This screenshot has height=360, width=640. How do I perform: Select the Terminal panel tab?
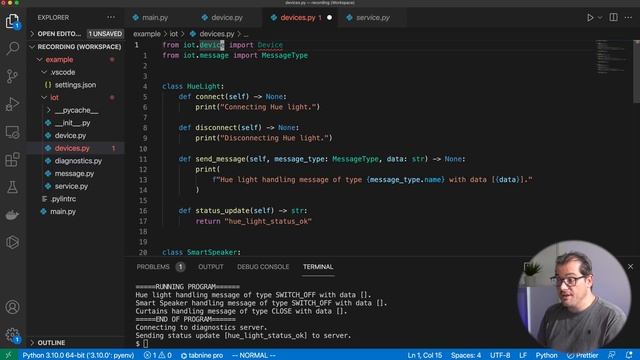tap(318, 267)
